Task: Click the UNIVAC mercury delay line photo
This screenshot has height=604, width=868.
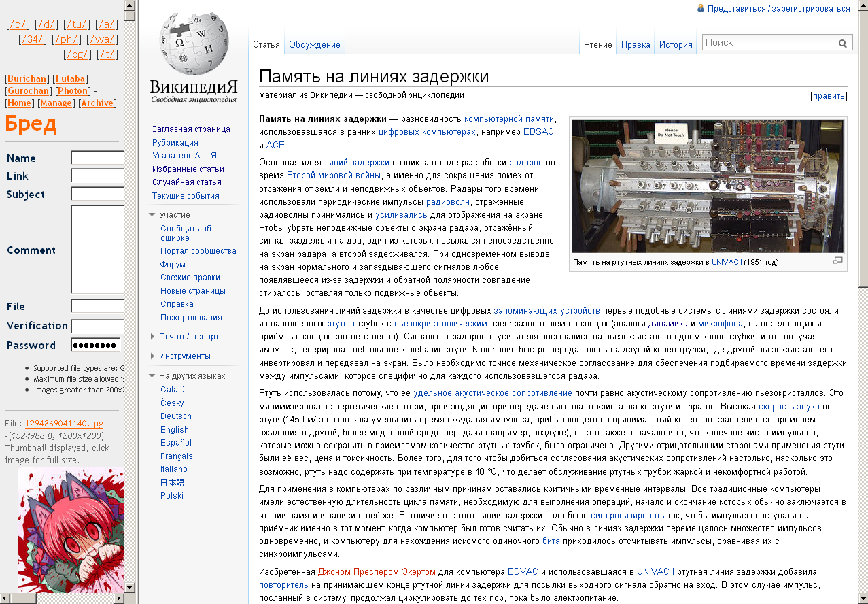Action: [x=708, y=186]
